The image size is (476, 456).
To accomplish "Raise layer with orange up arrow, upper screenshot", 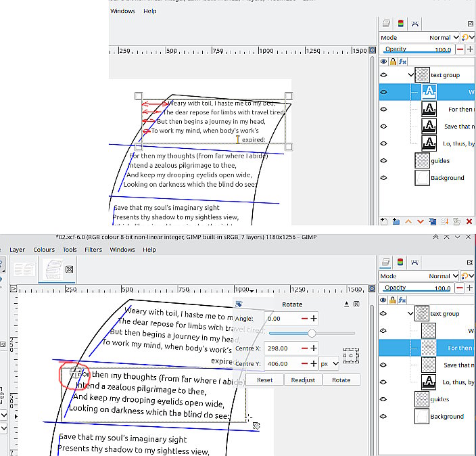I will click(x=408, y=221).
